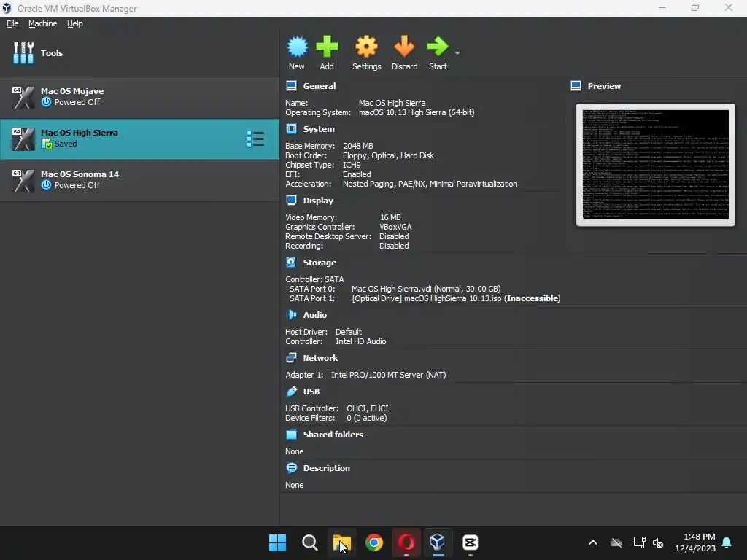
Task: Click the Description speech bubble icon
Action: [x=291, y=467]
